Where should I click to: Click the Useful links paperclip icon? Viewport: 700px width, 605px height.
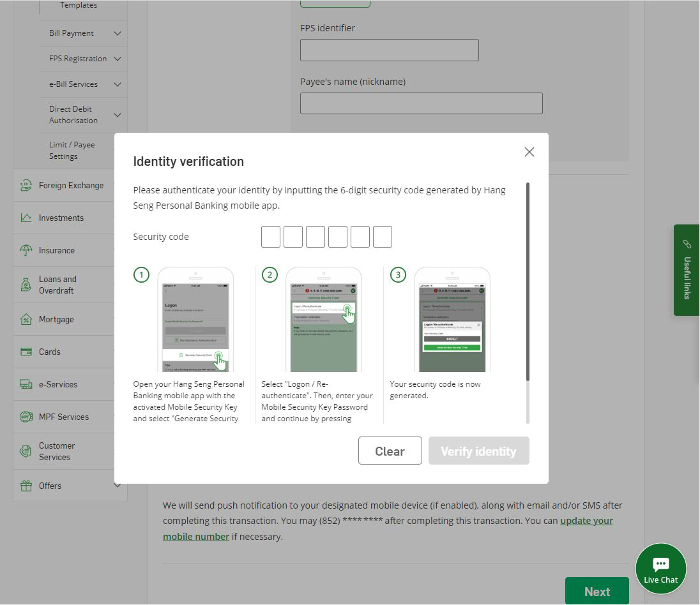[687, 244]
